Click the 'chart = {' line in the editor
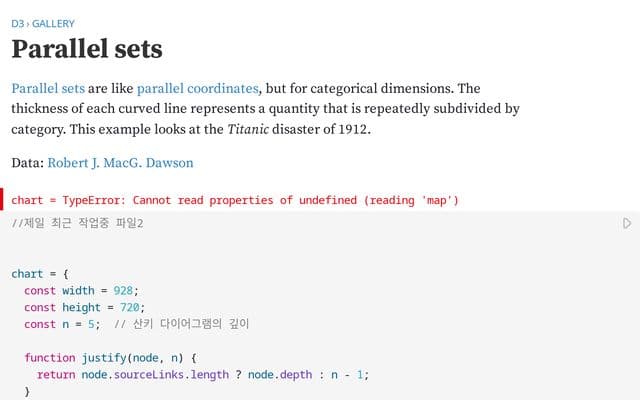 click(x=40, y=274)
